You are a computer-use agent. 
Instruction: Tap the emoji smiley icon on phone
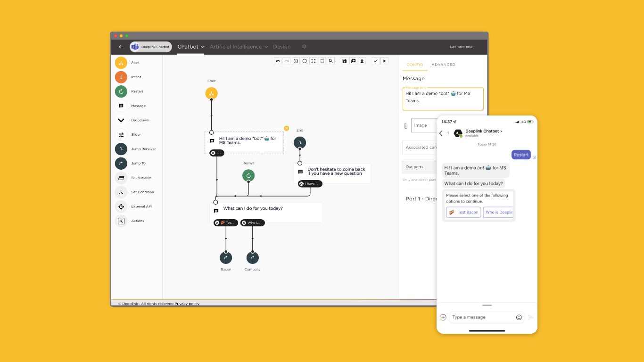tap(519, 317)
